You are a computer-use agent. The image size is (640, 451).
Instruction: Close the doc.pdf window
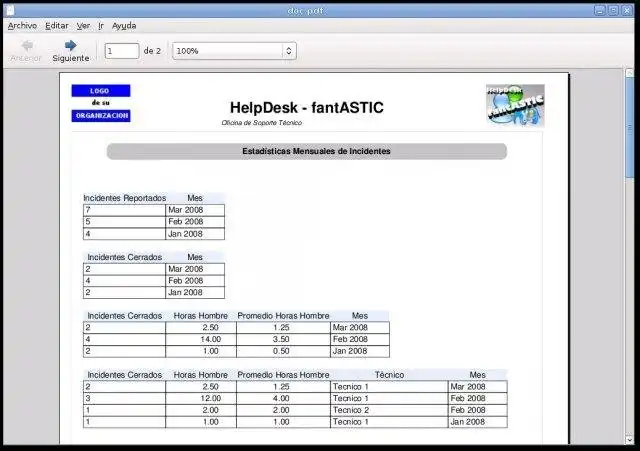tap(627, 10)
